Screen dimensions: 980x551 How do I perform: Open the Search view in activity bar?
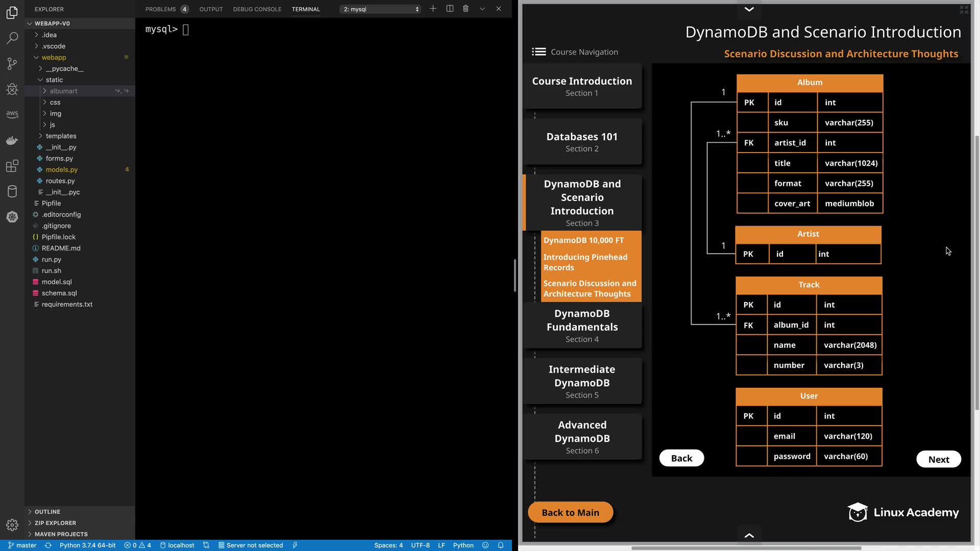point(12,38)
